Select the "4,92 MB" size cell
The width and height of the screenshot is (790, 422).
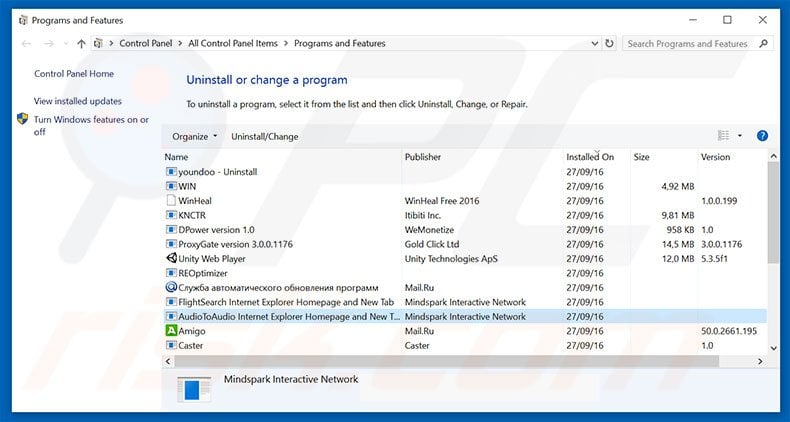(x=678, y=186)
